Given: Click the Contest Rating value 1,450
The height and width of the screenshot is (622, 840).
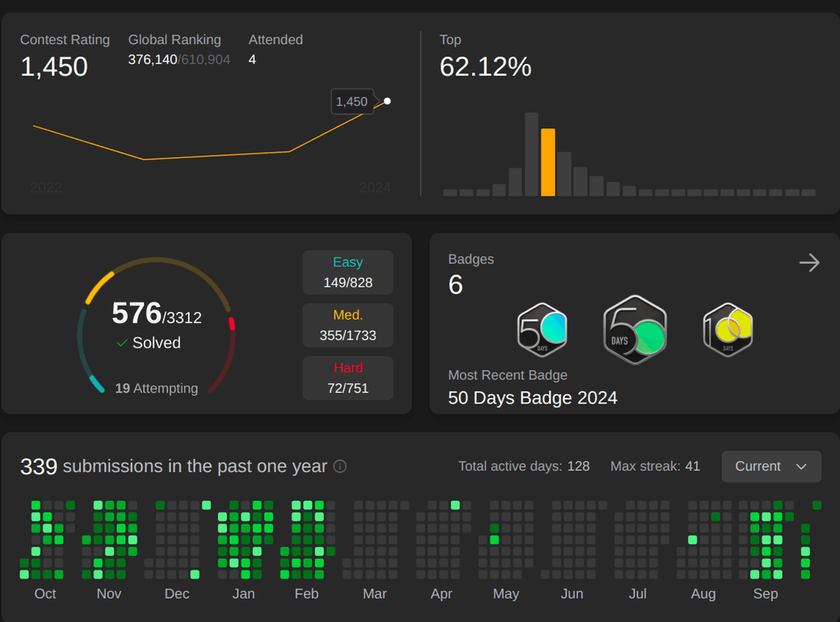Looking at the screenshot, I should [54, 68].
